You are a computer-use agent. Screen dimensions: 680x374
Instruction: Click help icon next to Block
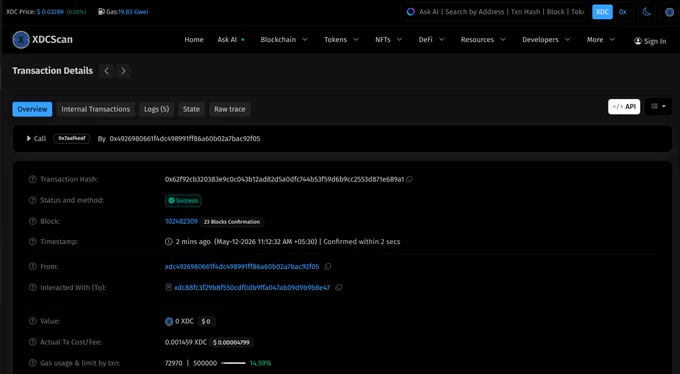pos(33,221)
